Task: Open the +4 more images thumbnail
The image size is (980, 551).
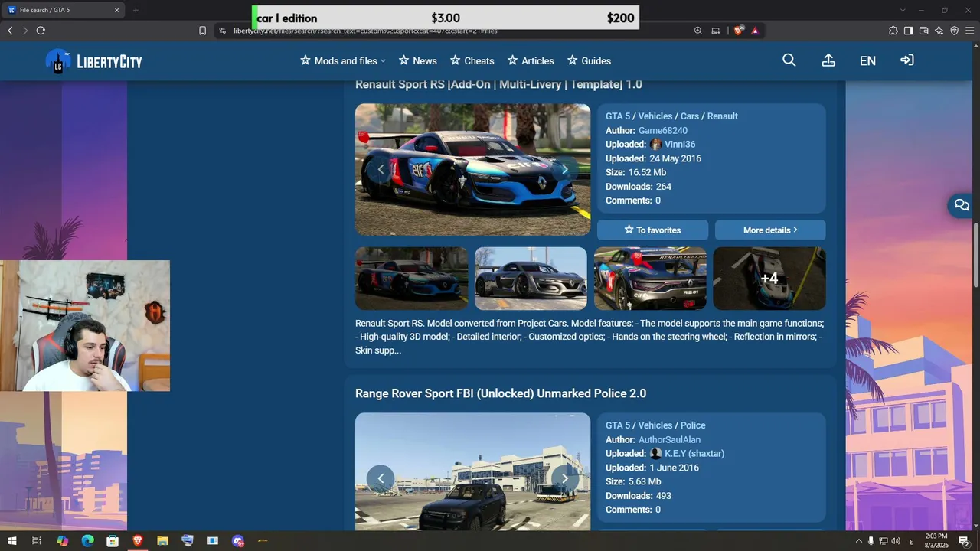Action: tap(769, 279)
